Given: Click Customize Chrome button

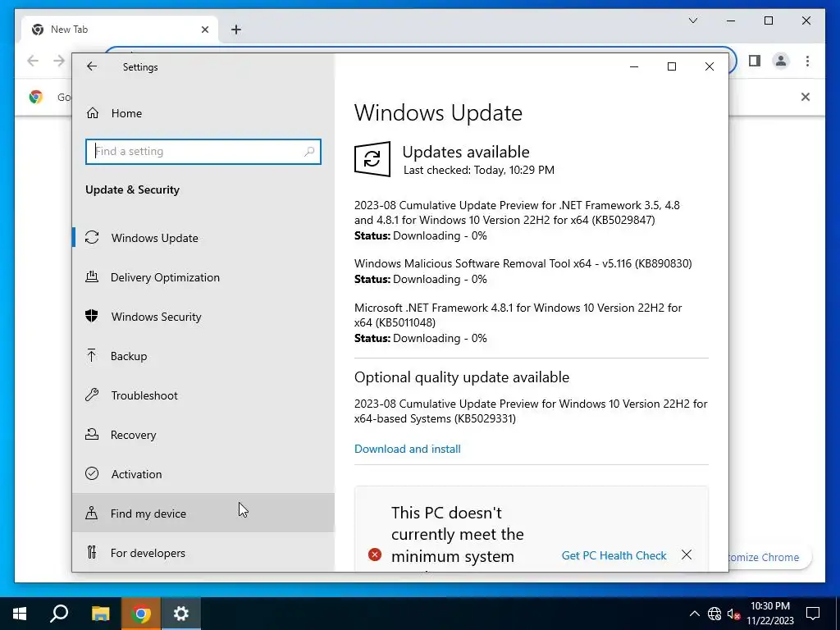Looking at the screenshot, I should (769, 557).
